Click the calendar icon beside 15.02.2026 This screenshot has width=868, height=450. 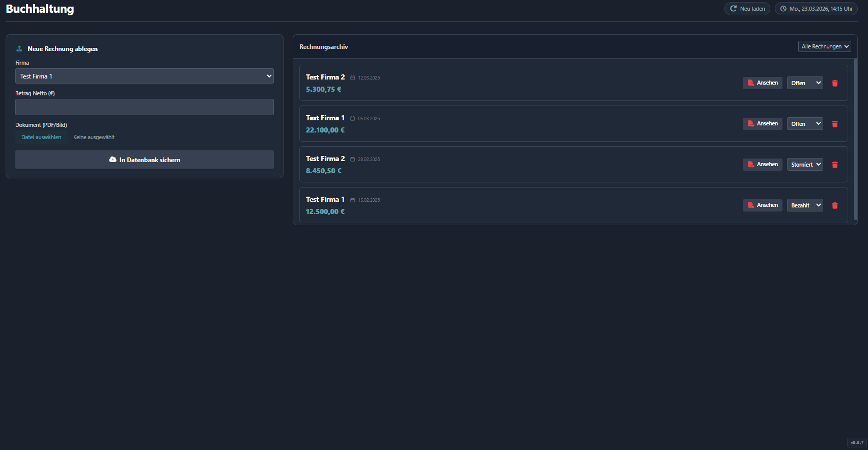(352, 200)
